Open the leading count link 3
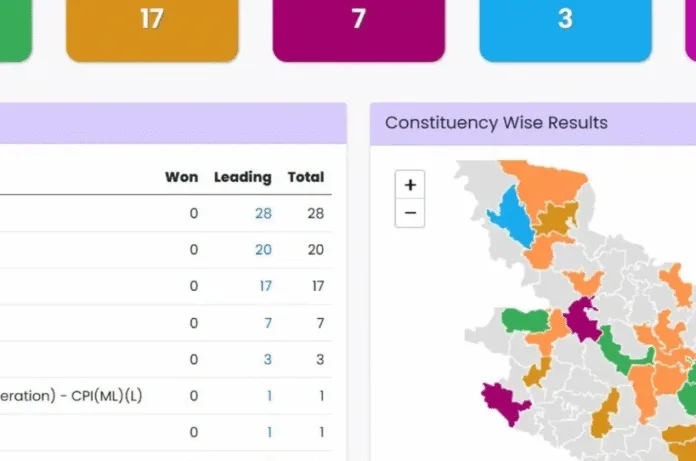The height and width of the screenshot is (461, 696). pos(267,359)
